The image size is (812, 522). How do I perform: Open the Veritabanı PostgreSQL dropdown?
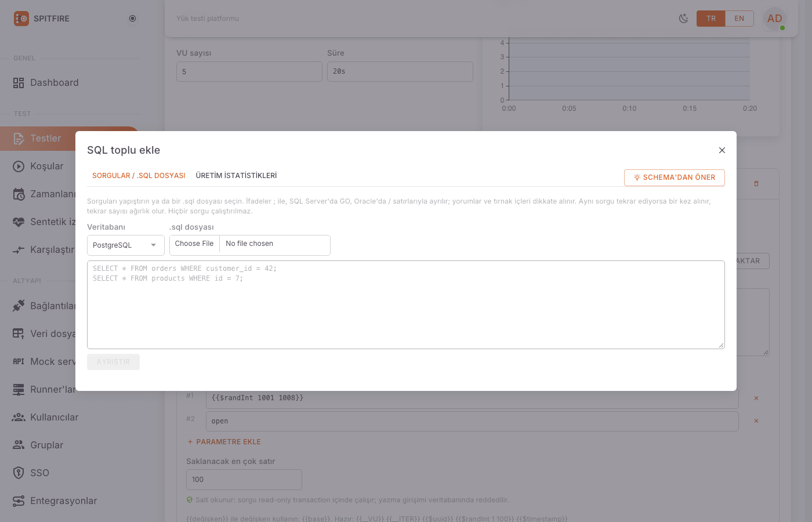click(126, 245)
